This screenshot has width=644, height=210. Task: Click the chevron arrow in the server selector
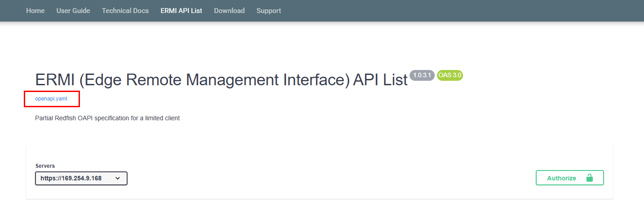118,178
